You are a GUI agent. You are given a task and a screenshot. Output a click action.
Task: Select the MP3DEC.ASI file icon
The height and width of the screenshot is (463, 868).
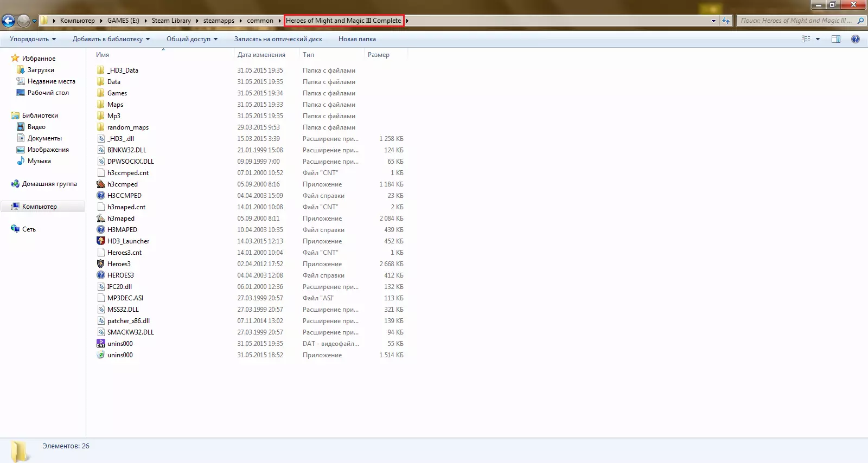click(101, 298)
